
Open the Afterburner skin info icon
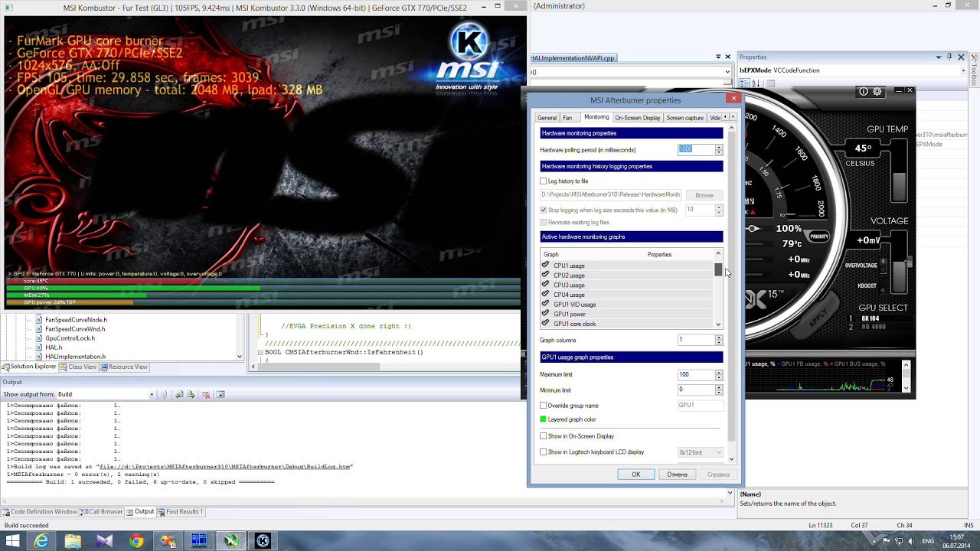tap(864, 91)
